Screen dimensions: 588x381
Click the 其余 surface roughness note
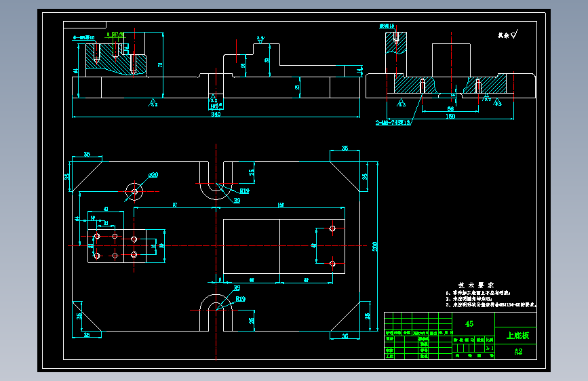(x=507, y=35)
